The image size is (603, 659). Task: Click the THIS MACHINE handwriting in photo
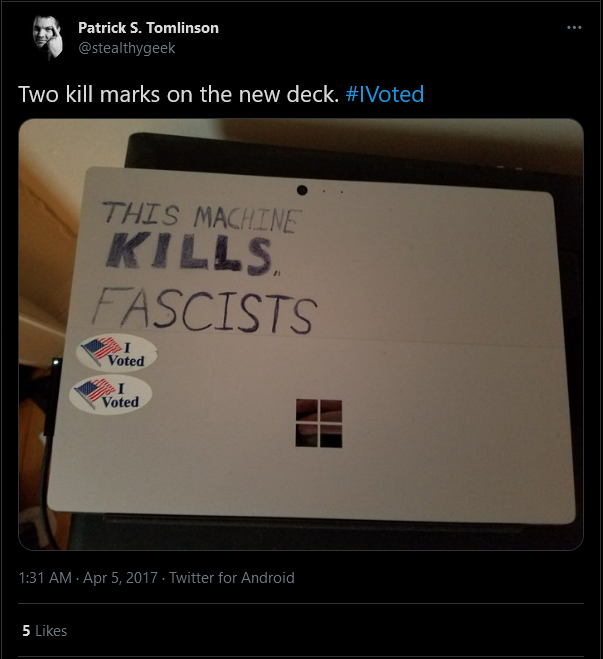(x=202, y=216)
